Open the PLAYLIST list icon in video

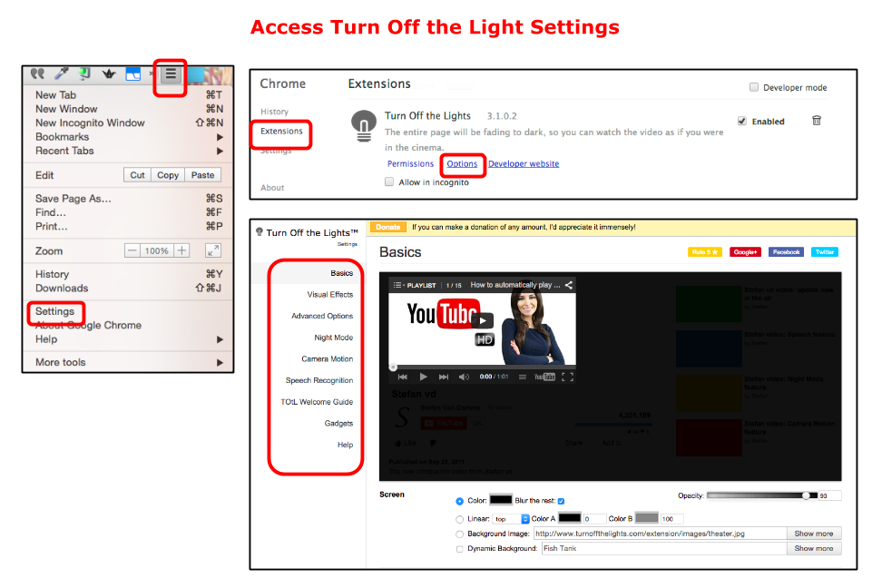coord(397,285)
